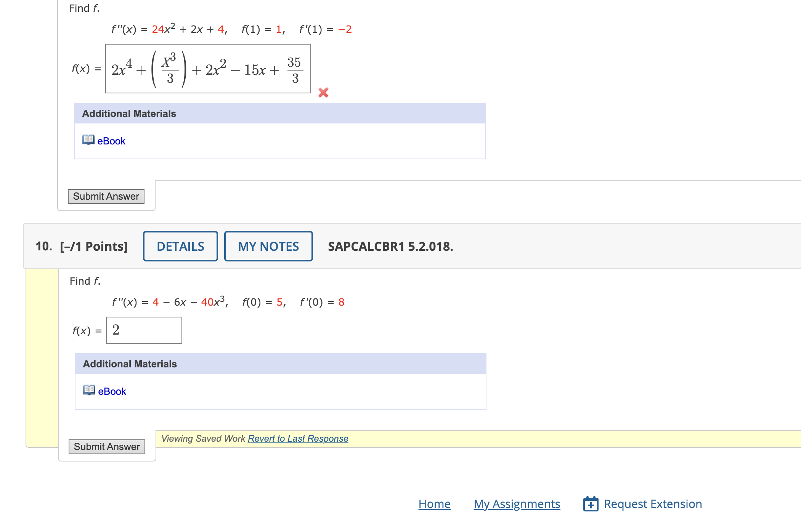This screenshot has height=532, width=801.
Task: Open the eBook link under first Additional Materials
Action: pyautogui.click(x=111, y=141)
